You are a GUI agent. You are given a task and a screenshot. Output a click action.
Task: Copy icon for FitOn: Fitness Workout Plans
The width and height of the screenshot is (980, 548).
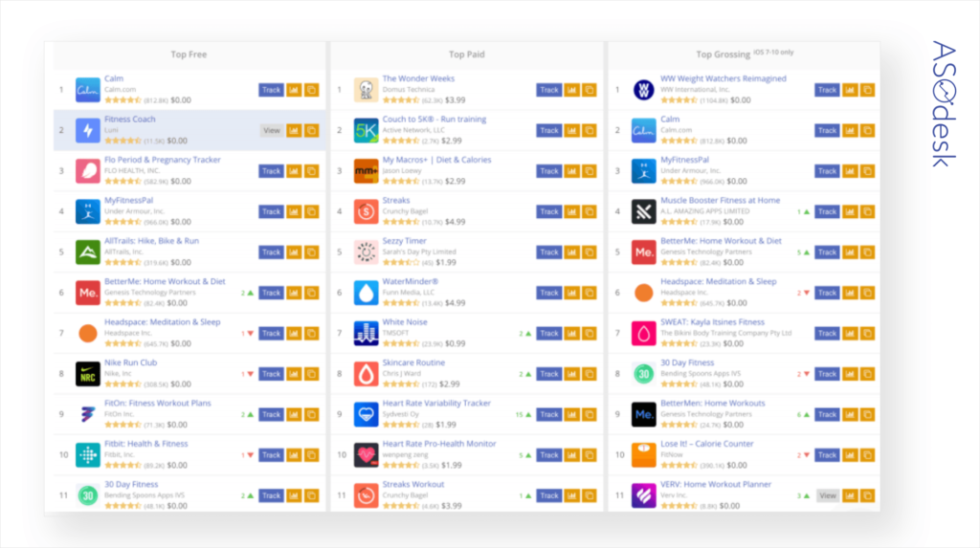pos(311,415)
